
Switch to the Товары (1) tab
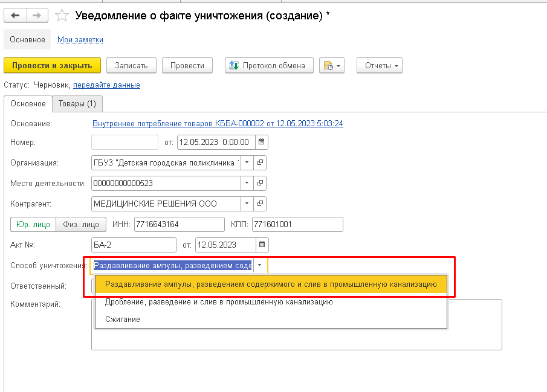pos(77,104)
